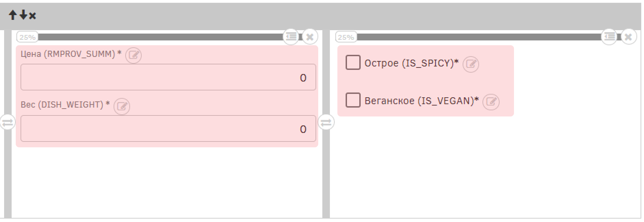Screen dimensions: 644x222
Task: Click the left column 25% width badge
Action: 27,37
